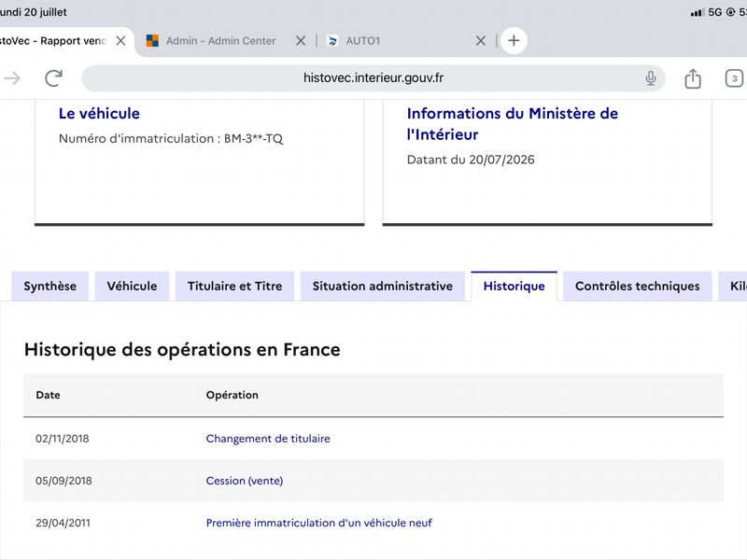The width and height of the screenshot is (747, 560).
Task: Click Première immatriculation d'un véhicule neuf
Action: coord(319,523)
